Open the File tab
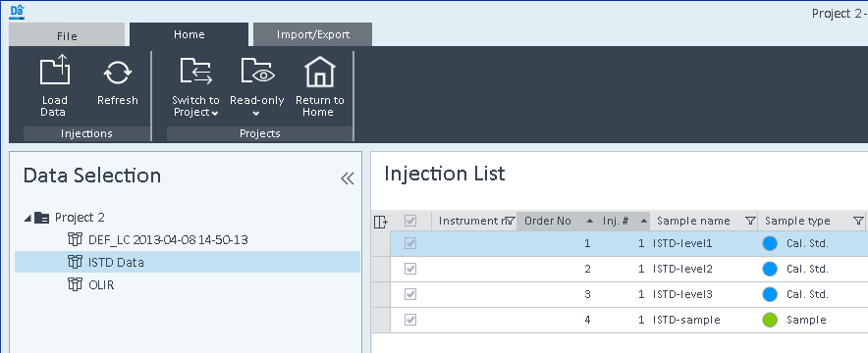The width and height of the screenshot is (868, 353). pyautogui.click(x=67, y=36)
